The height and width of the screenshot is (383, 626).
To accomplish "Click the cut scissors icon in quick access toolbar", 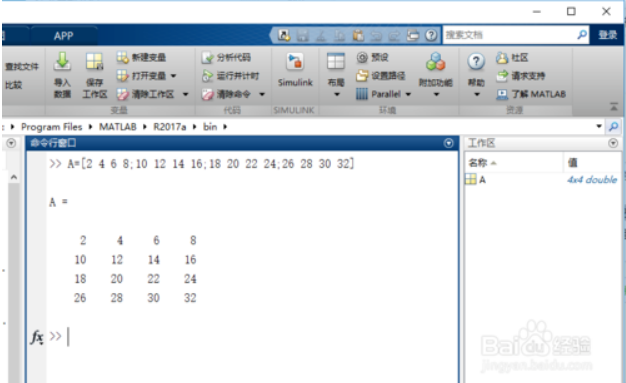I will (x=321, y=36).
